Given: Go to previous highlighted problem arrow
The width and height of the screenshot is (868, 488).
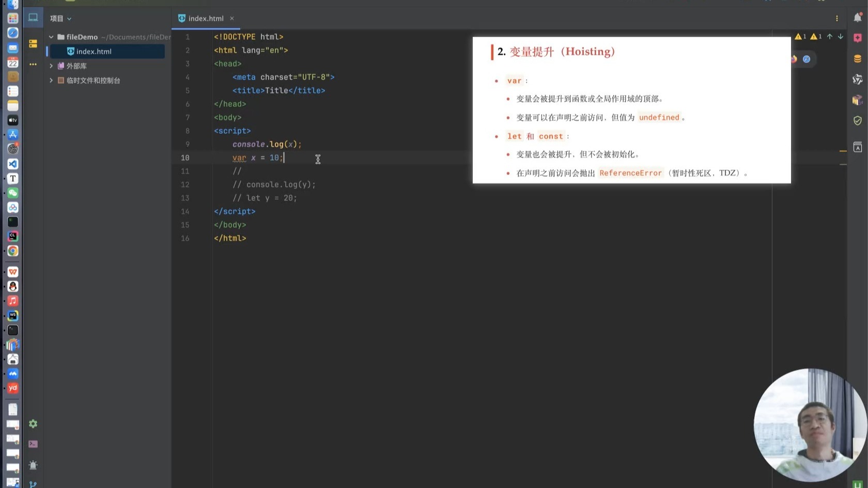Looking at the screenshot, I should click(830, 37).
